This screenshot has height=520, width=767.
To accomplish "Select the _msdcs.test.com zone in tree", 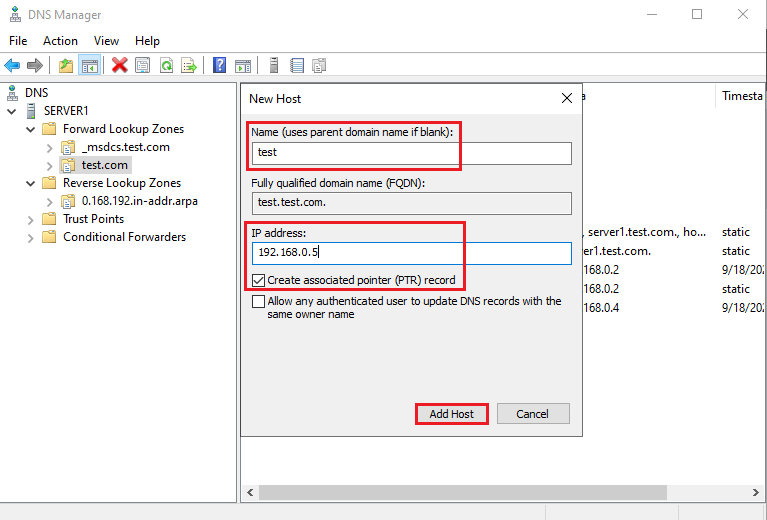I will [125, 147].
